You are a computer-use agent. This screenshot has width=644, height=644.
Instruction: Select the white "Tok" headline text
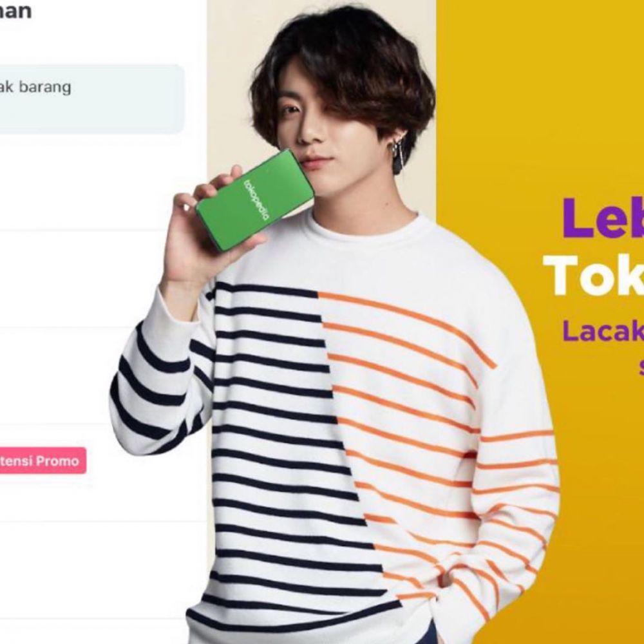click(x=594, y=275)
